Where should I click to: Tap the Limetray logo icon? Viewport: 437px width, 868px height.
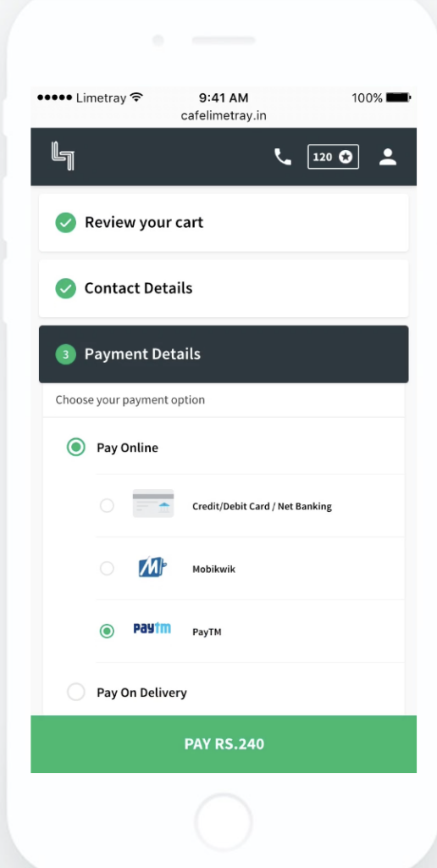tap(63, 156)
